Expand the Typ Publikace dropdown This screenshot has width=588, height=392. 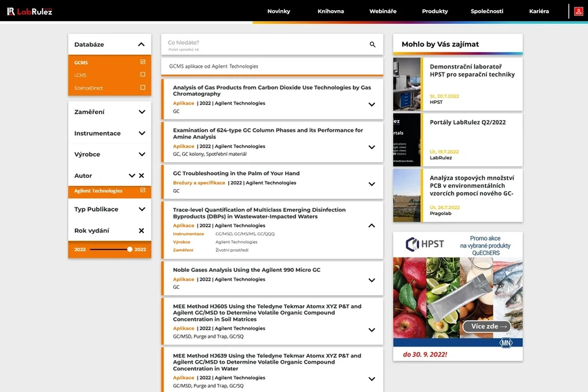[141, 210]
